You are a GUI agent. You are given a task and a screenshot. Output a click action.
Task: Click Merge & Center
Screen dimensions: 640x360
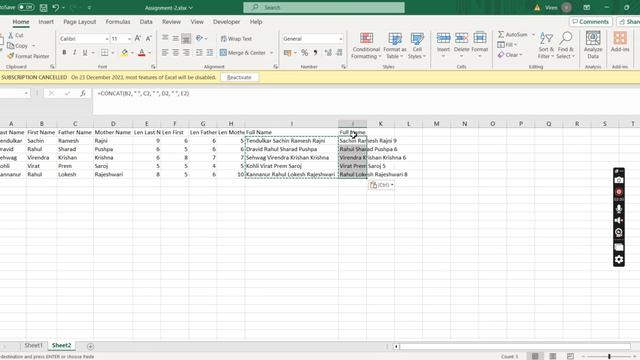(x=243, y=53)
